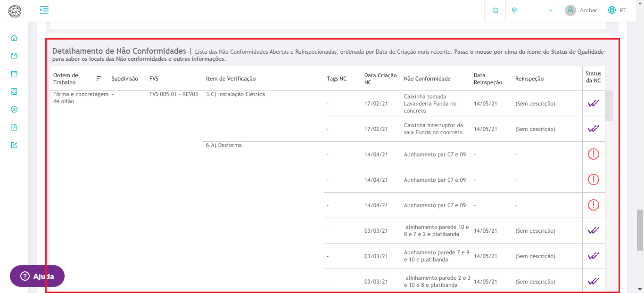This screenshot has height=293, width=644.
Task: Click the refresh sync icon in the top bar
Action: click(x=495, y=10)
